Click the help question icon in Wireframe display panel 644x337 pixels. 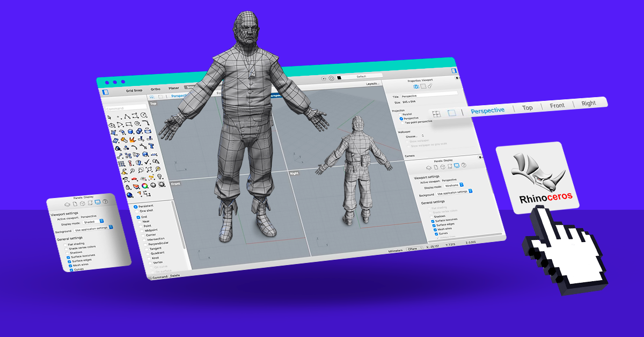tap(464, 165)
